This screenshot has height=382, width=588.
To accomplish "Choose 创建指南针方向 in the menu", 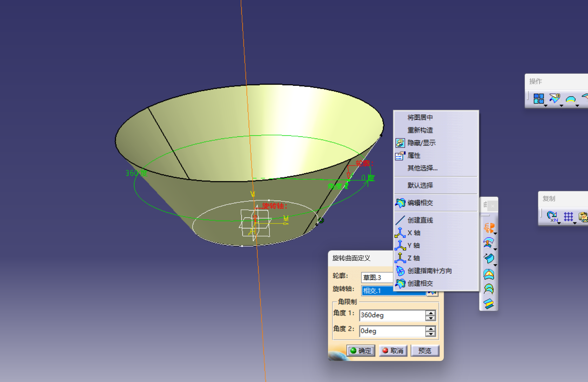I will [436, 271].
